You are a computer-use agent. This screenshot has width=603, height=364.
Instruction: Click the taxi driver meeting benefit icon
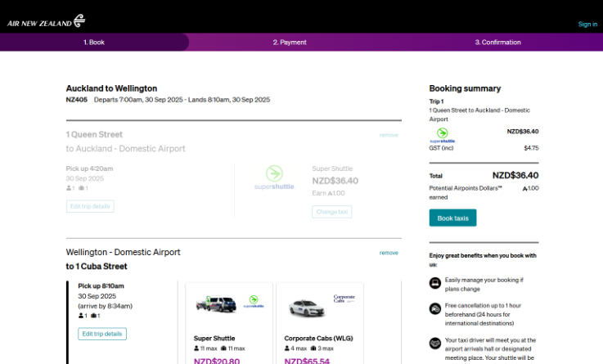(435, 343)
